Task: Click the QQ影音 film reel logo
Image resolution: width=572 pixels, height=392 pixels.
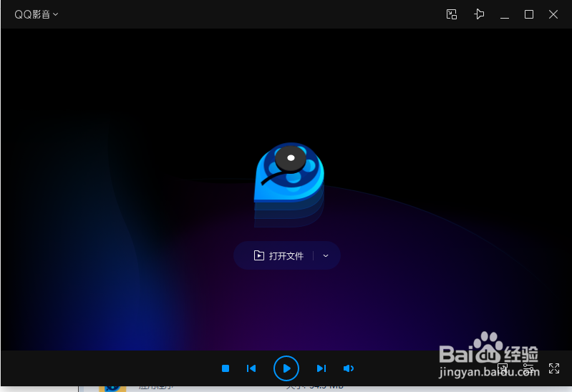Action: [289, 184]
